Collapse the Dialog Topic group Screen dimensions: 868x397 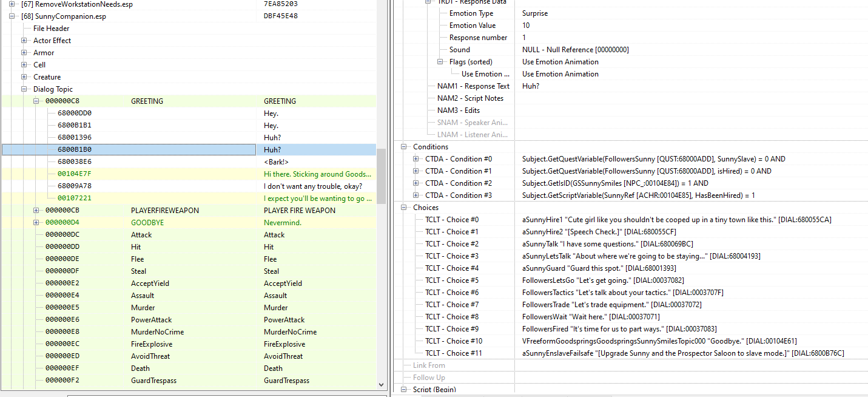[24, 89]
